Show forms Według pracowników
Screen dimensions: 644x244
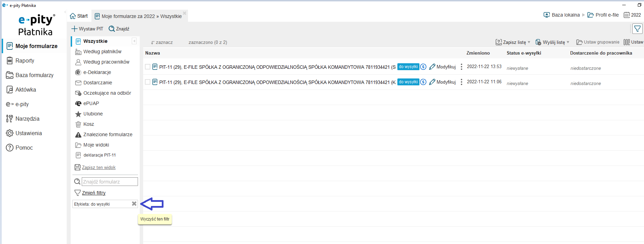102,62
